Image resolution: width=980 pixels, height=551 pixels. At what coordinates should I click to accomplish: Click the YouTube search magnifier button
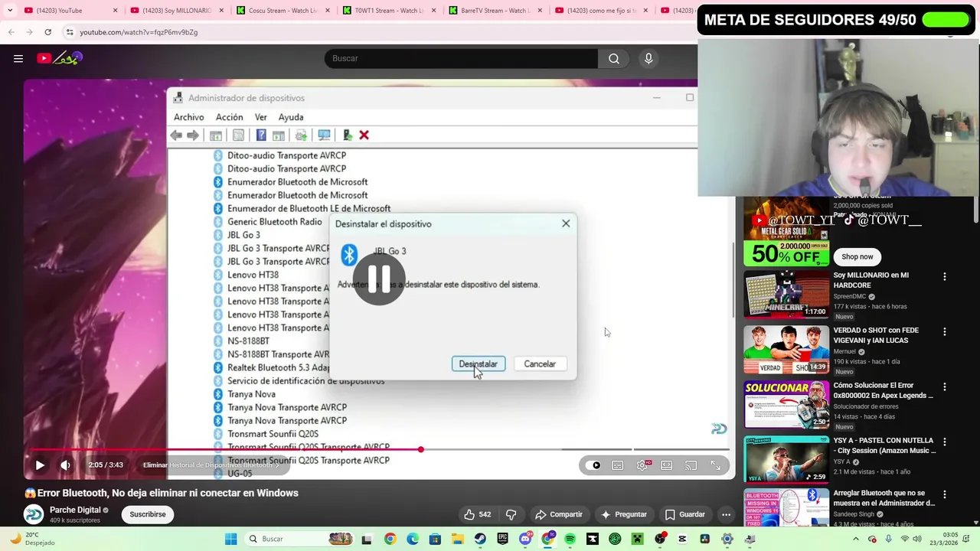[x=614, y=58]
